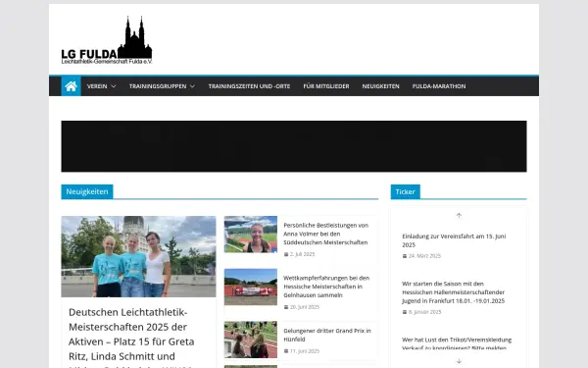Open article Deutschen Leichtathletik-Meisterschaften 2025
This screenshot has height=368, width=588.
(x=131, y=337)
